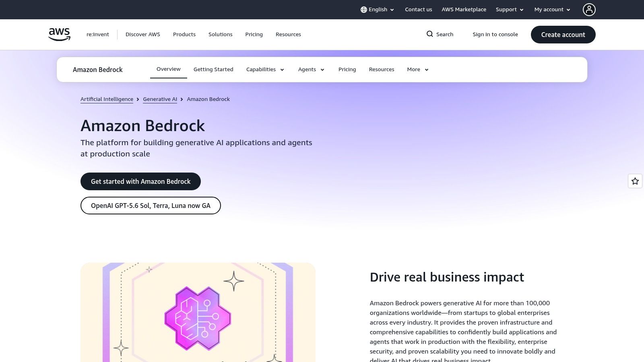This screenshot has width=644, height=362.
Task: Click OpenAI GPT-5.6 now GA button
Action: (x=151, y=206)
